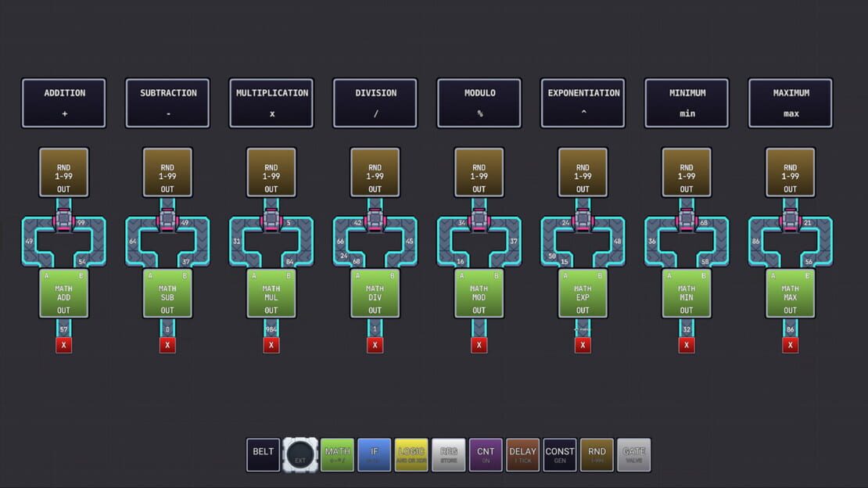This screenshot has height=488, width=868.
Task: Click the MAXIMUM max label panel
Action: point(790,103)
